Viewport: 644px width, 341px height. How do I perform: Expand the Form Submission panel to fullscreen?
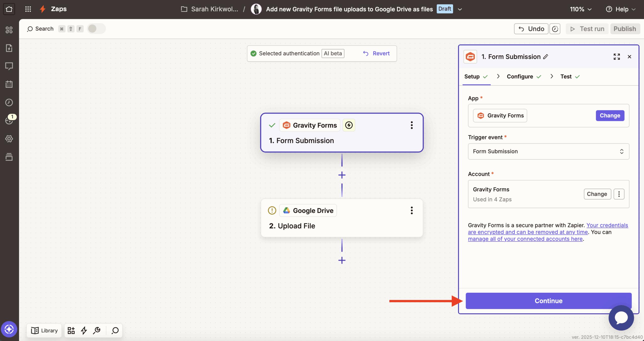(617, 57)
